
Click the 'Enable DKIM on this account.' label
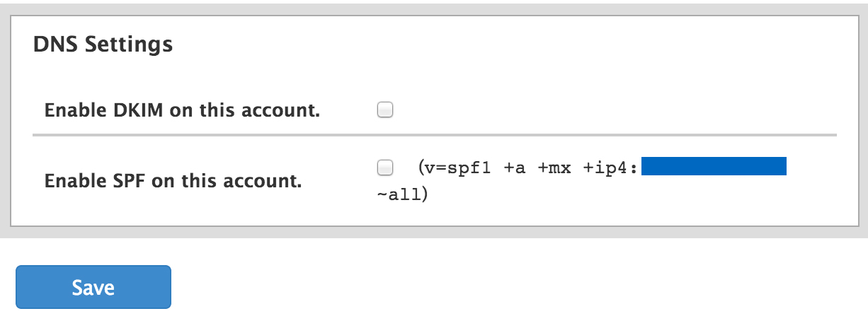(x=183, y=111)
